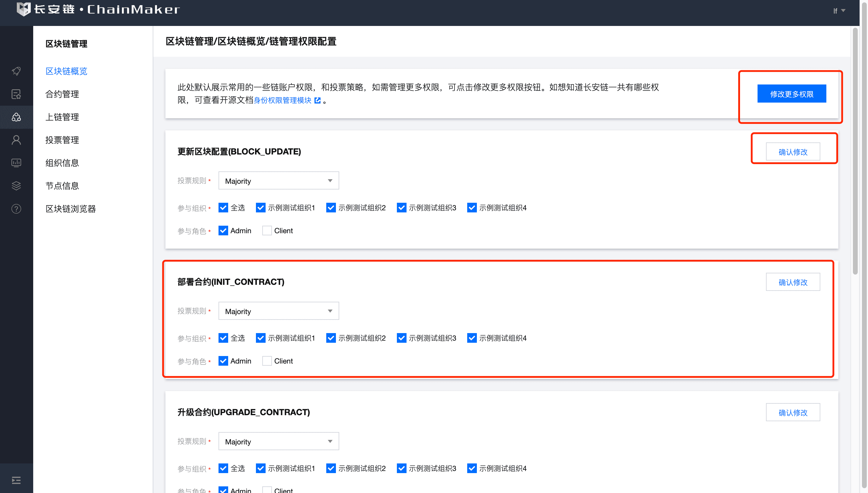Click the rocket icon in left sidebar

point(16,71)
